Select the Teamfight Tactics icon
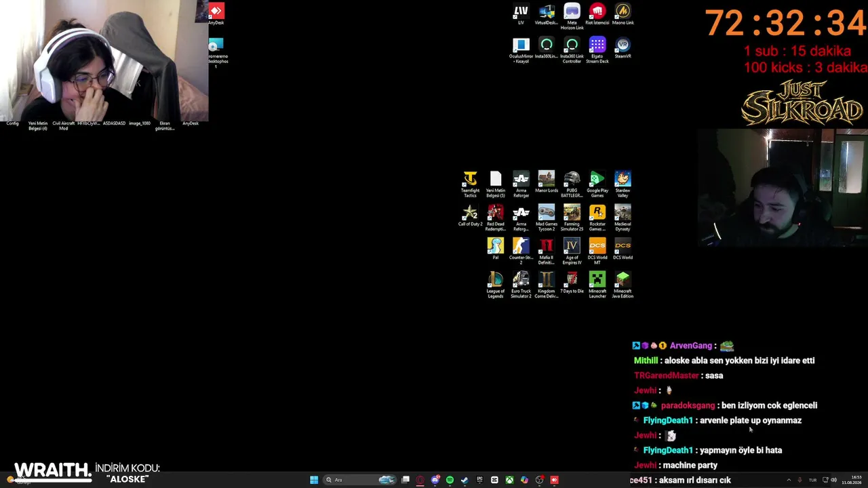Image resolution: width=868 pixels, height=488 pixels. [x=470, y=184]
